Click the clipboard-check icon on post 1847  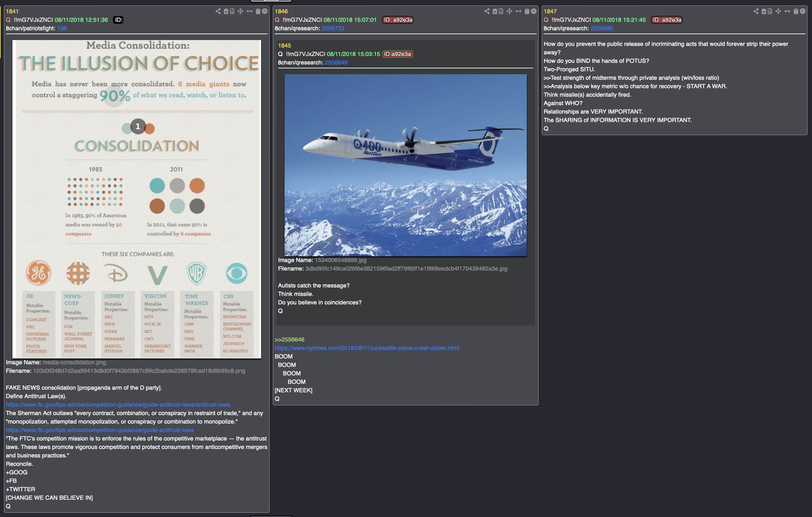pyautogui.click(x=764, y=11)
